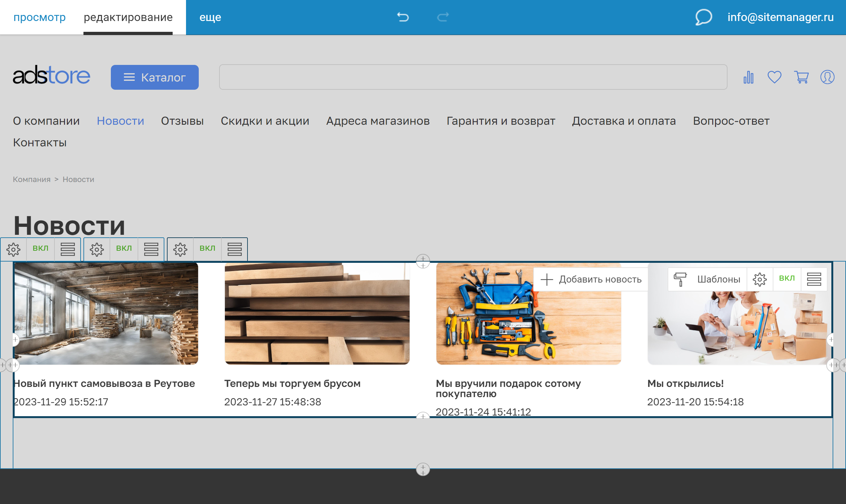The height and width of the screenshot is (504, 846).
Task: Open settings gear of the first news block
Action: click(x=14, y=249)
